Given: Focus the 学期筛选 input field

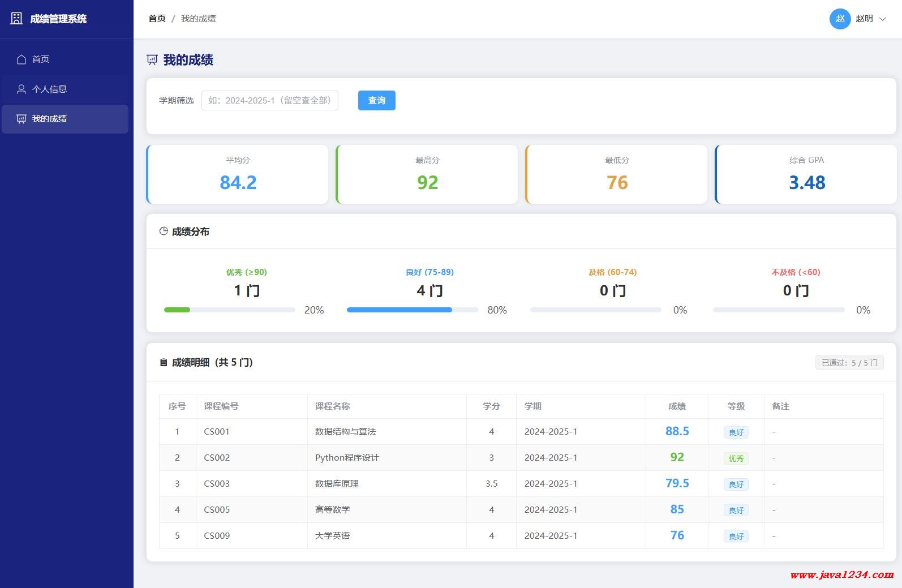Looking at the screenshot, I should [x=270, y=101].
